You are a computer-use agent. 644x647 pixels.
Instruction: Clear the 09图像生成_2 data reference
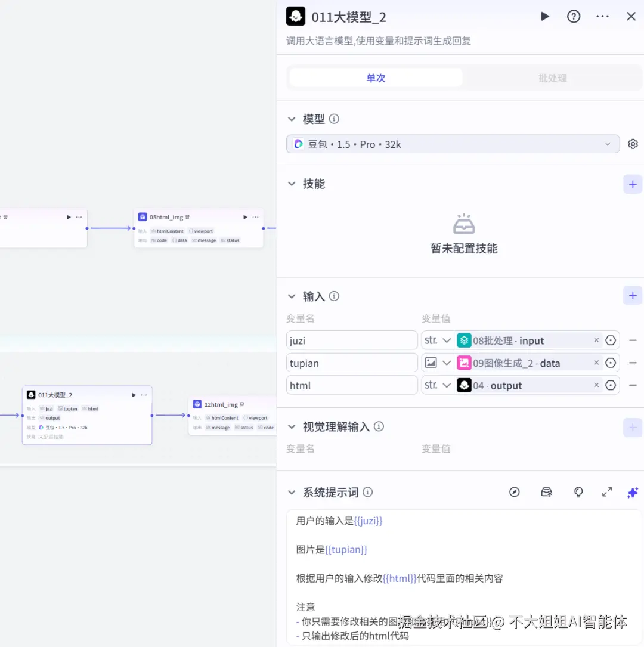596,363
